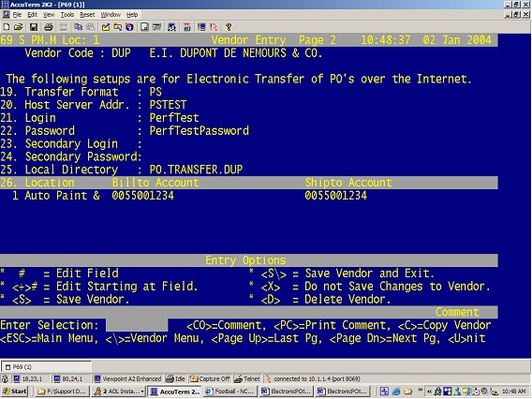
Task: Open the Reset menu
Action: pyautogui.click(x=87, y=15)
